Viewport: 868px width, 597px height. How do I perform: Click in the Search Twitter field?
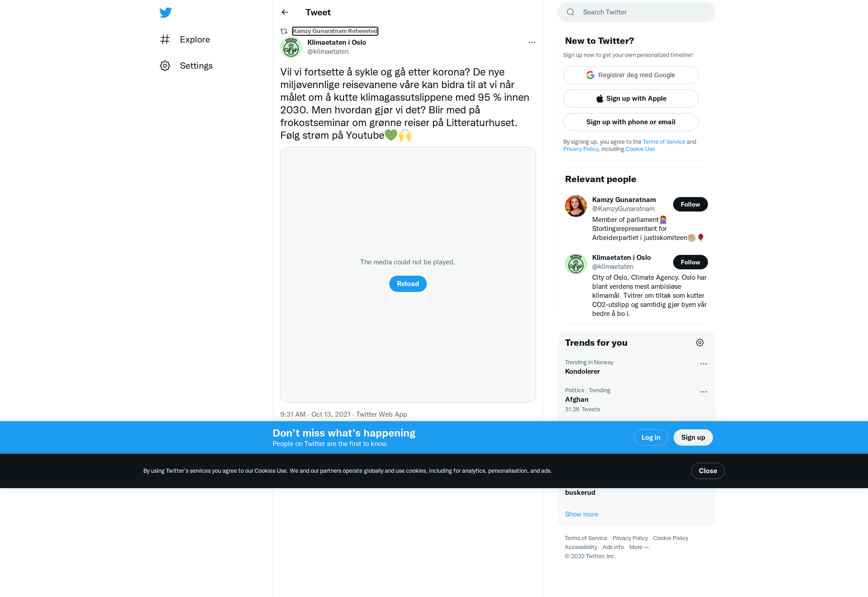[x=637, y=12]
